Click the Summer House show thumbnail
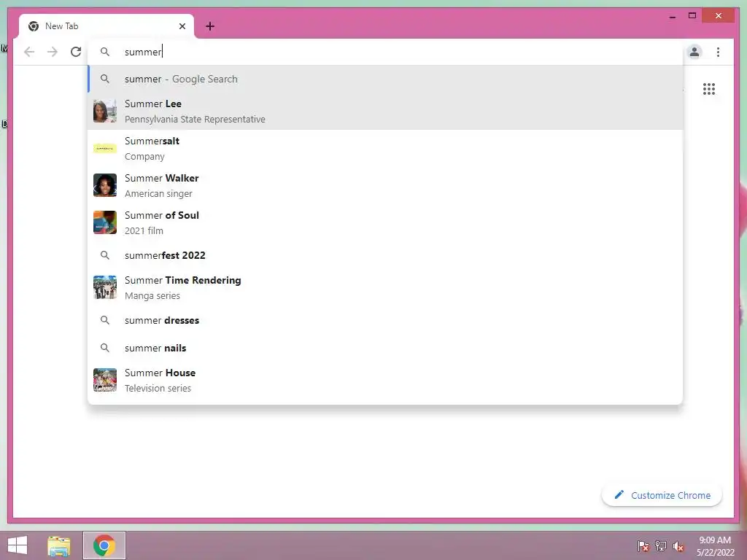 (105, 380)
